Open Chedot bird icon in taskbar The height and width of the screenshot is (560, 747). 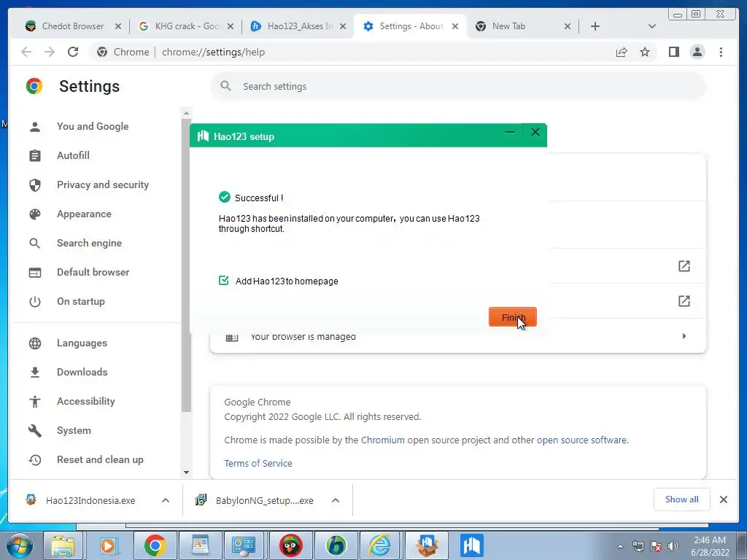[x=290, y=545]
